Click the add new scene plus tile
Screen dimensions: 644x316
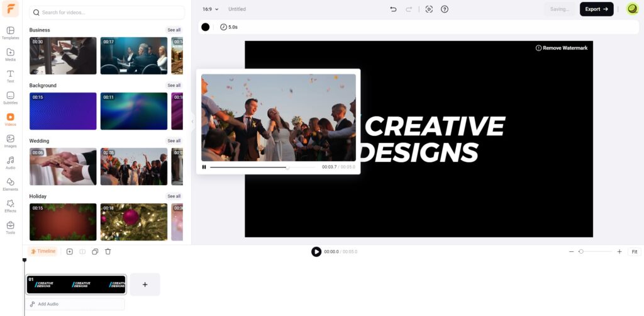(145, 285)
